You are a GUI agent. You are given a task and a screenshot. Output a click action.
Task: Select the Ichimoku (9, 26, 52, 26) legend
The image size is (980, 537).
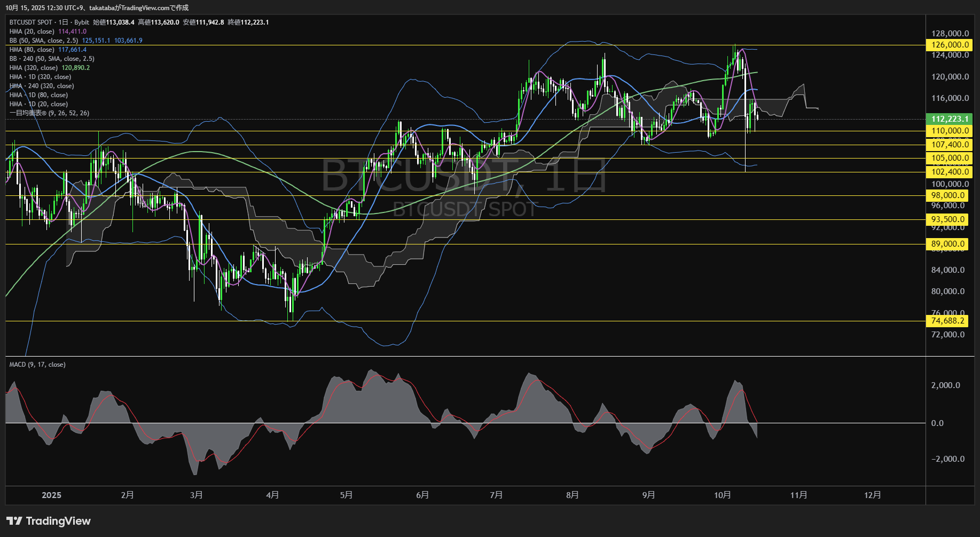click(x=49, y=113)
